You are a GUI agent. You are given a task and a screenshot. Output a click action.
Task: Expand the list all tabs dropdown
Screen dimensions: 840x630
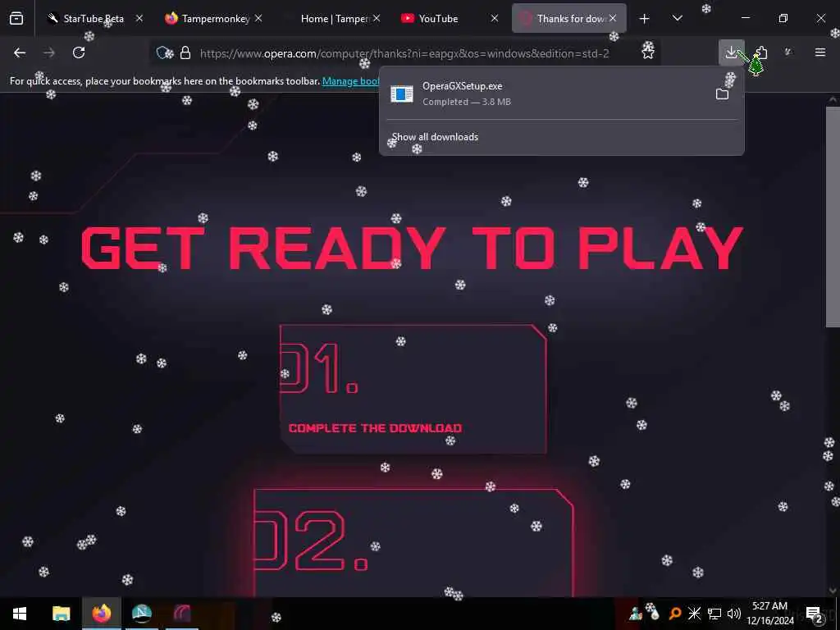[x=677, y=19]
